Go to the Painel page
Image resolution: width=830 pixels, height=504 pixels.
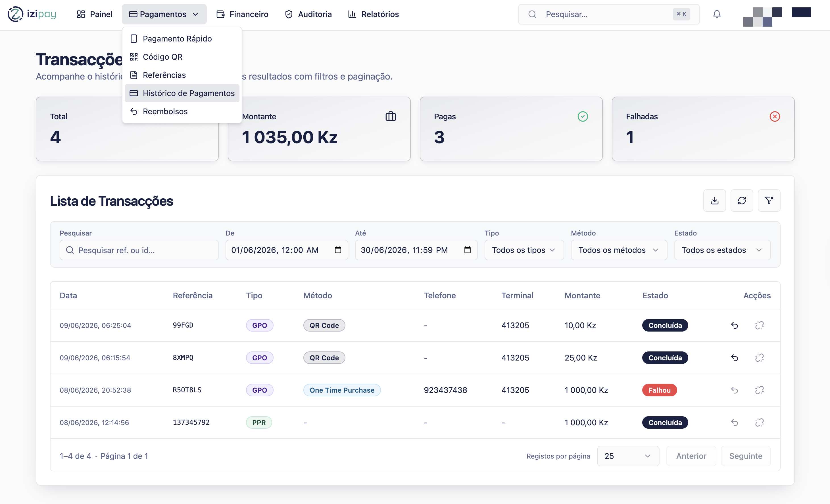95,14
